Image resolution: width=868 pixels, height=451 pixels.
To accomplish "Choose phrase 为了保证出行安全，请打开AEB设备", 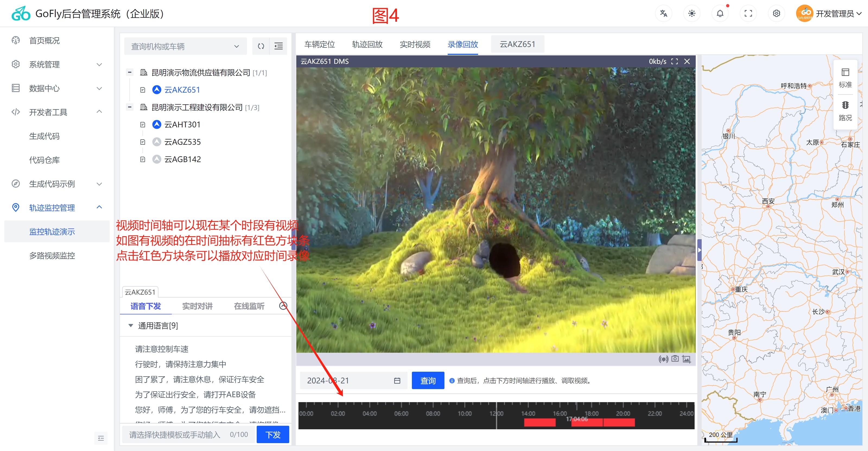I will click(x=195, y=394).
